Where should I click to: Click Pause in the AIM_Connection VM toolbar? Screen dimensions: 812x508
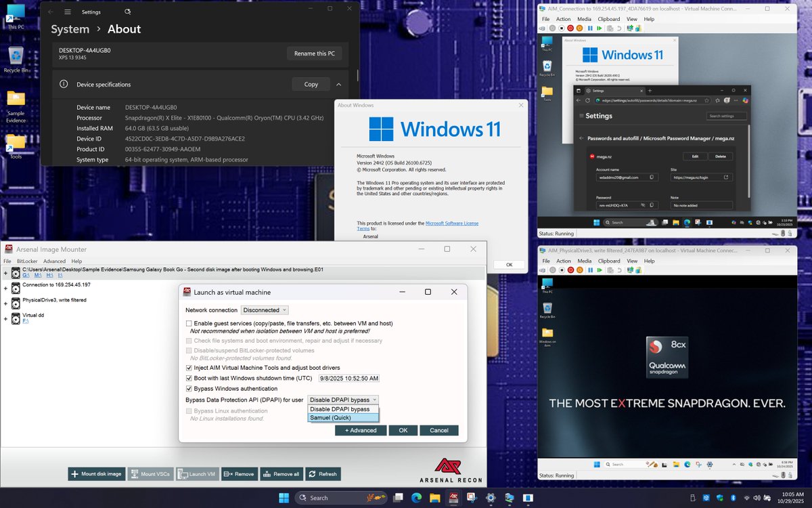[x=590, y=28]
